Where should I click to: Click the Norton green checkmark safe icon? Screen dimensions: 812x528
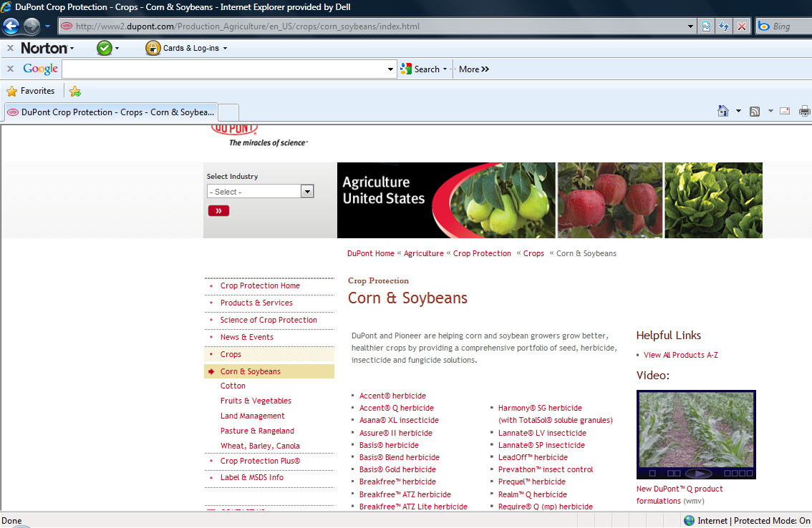click(x=104, y=48)
